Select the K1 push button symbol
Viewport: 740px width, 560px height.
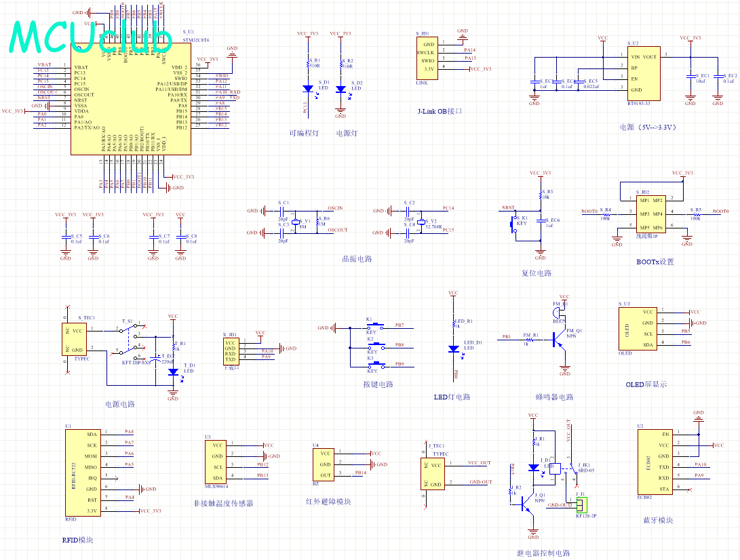click(376, 327)
